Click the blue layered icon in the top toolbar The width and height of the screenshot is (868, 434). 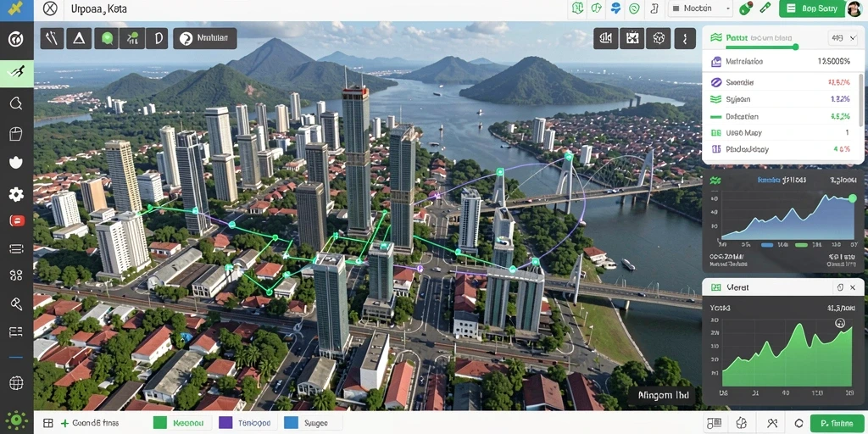click(615, 8)
